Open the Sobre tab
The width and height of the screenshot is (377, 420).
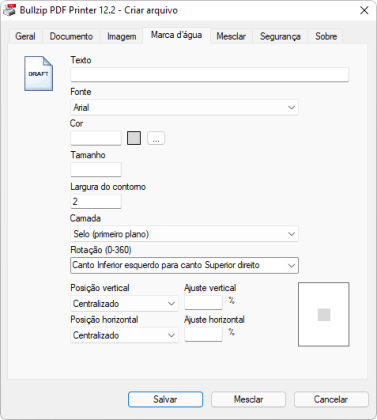(x=326, y=36)
